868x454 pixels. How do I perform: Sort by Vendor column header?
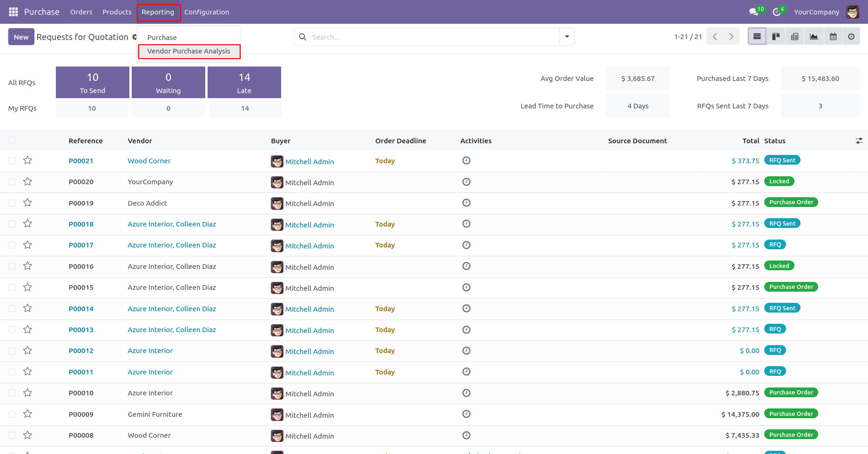click(x=140, y=140)
